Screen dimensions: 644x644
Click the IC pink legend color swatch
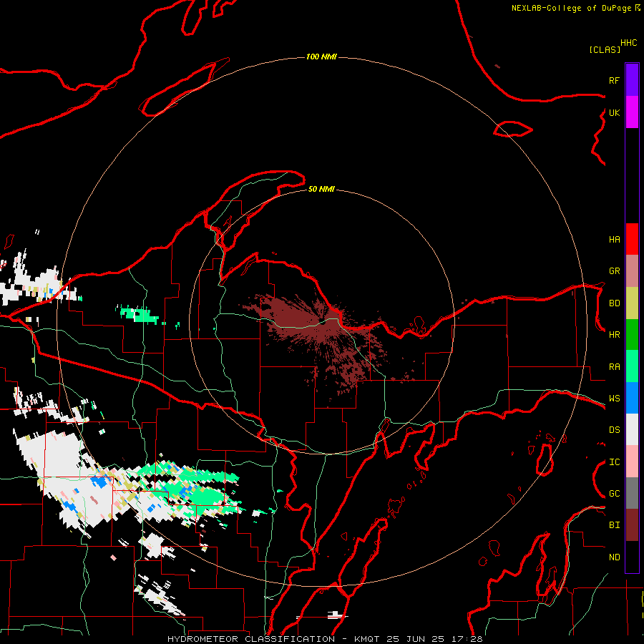[632, 462]
